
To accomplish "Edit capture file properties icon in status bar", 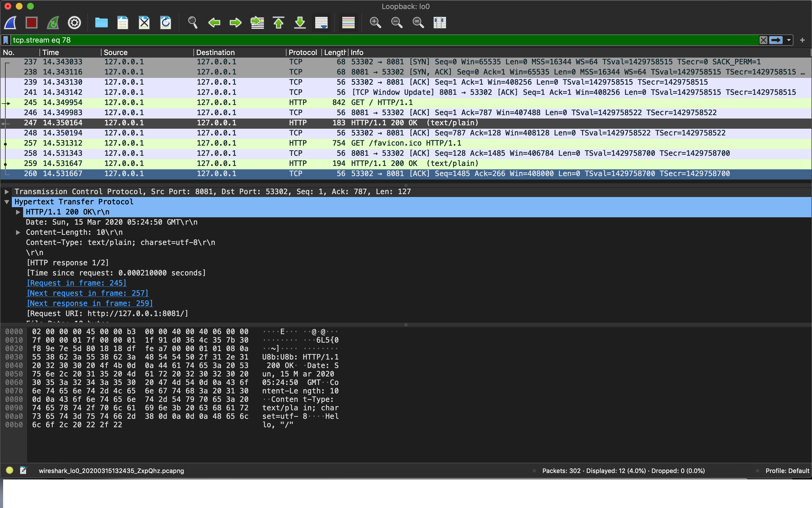I will coord(23,470).
